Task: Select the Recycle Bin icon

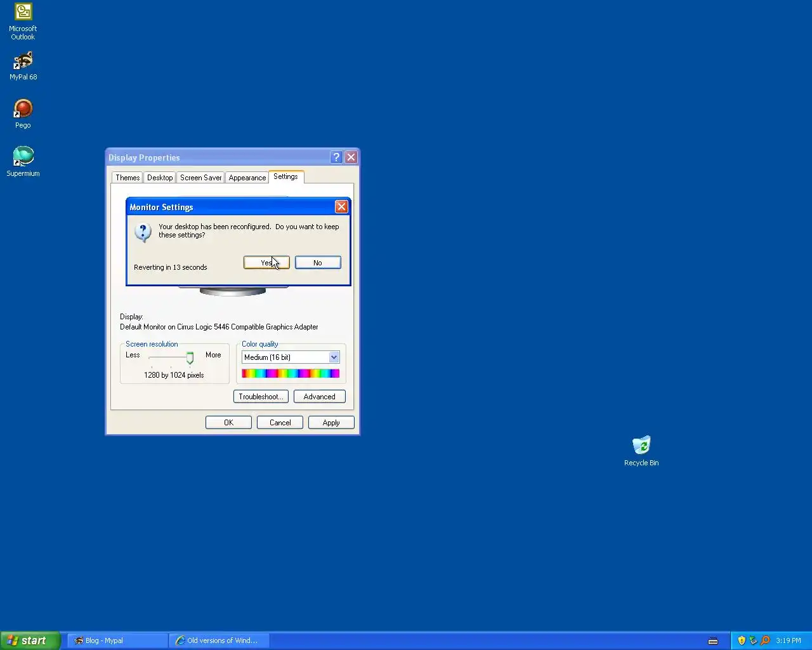Action: pyautogui.click(x=641, y=451)
